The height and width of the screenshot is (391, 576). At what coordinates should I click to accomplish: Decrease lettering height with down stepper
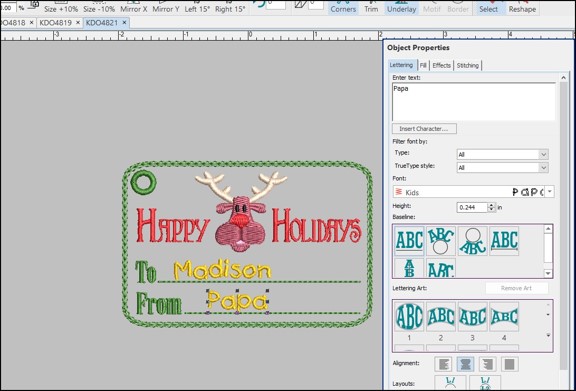[x=492, y=210]
